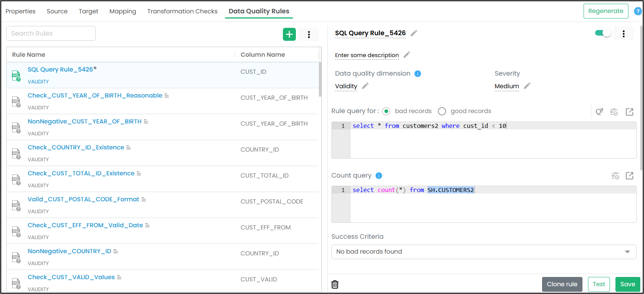Select the bad records radio button
This screenshot has height=294, width=644.
tap(386, 111)
